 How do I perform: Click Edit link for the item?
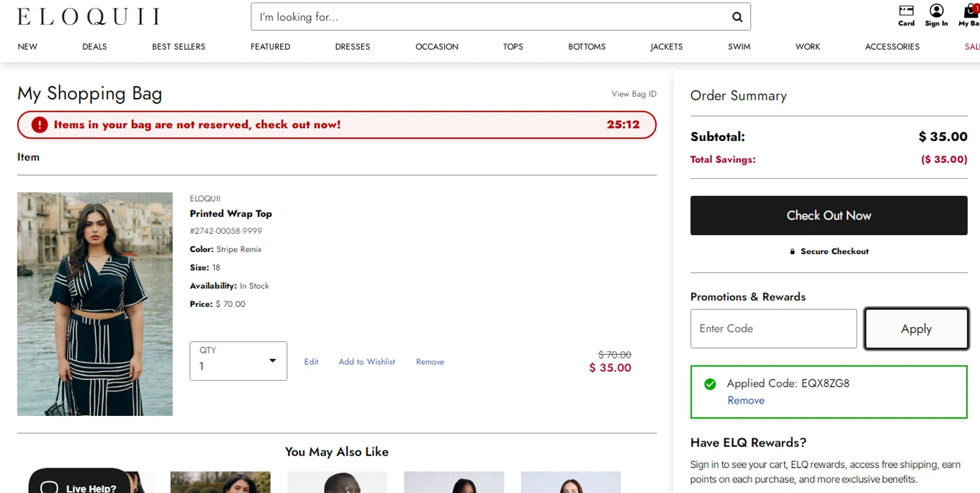click(x=311, y=362)
